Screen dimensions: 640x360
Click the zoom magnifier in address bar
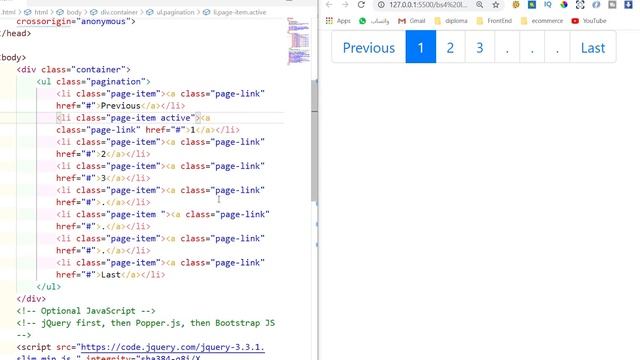point(480,4)
